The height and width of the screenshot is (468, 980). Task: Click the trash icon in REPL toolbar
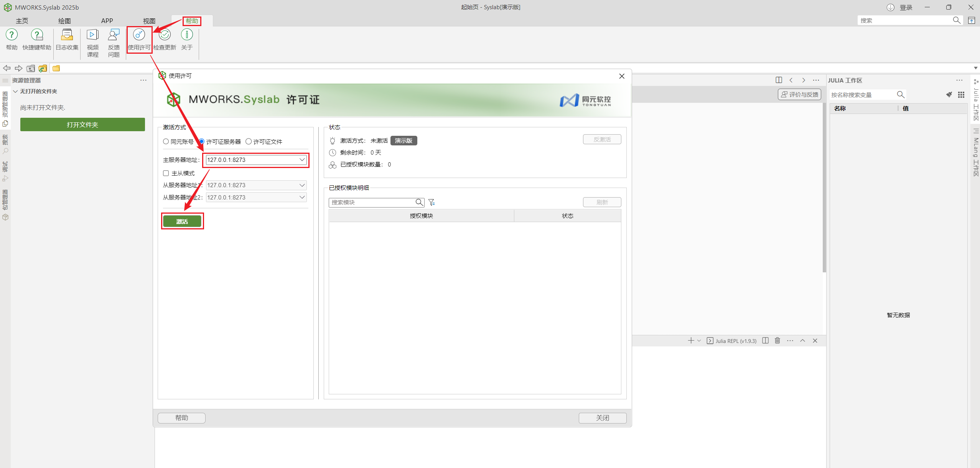click(x=777, y=341)
